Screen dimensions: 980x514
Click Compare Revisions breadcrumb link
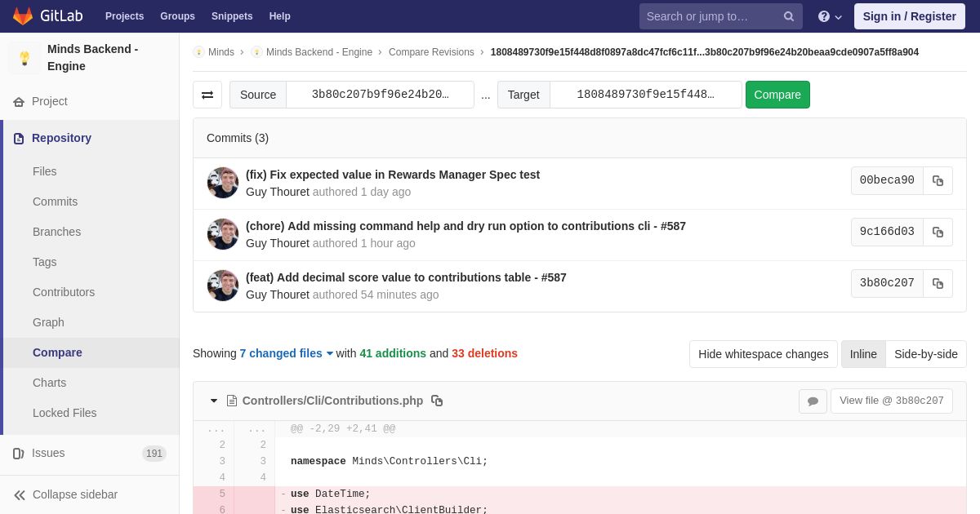click(x=431, y=52)
